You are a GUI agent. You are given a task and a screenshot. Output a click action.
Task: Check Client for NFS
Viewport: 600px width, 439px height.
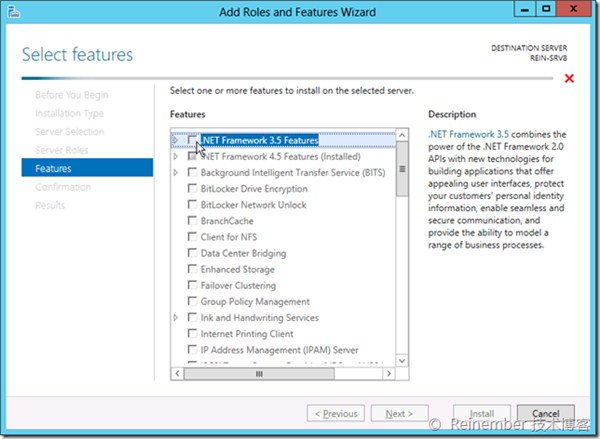tap(192, 237)
